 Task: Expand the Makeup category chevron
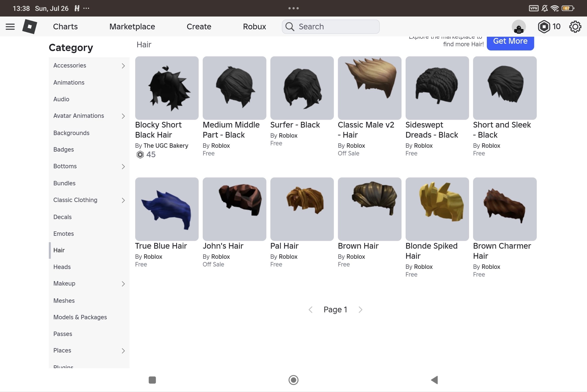123,284
